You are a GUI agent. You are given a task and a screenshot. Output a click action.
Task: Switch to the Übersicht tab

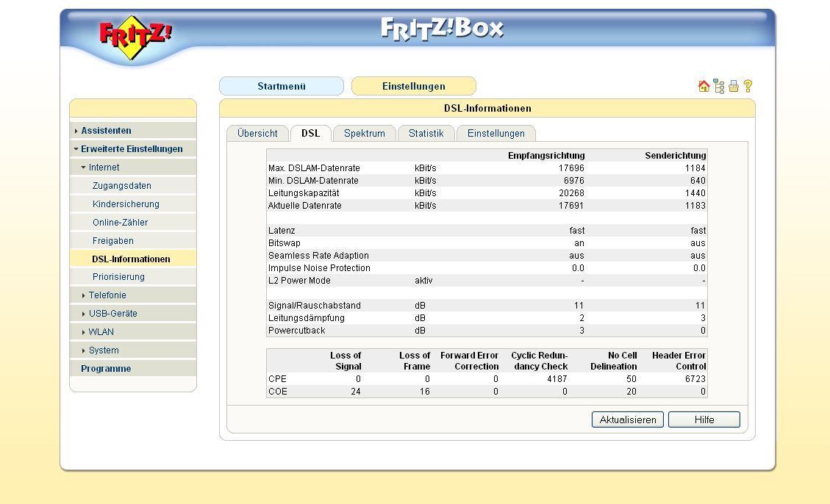pos(257,133)
